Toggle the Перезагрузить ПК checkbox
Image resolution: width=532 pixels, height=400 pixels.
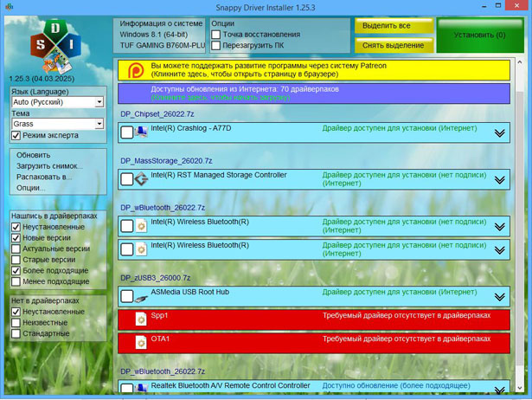(216, 46)
